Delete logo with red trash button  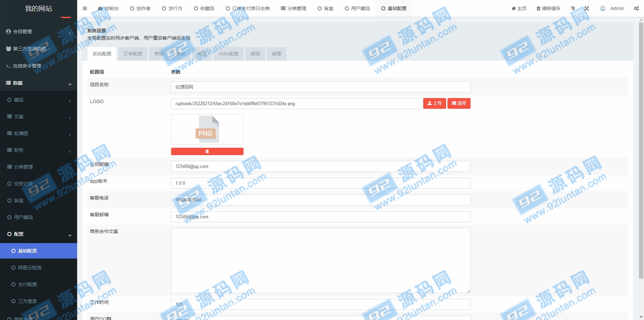coord(207,151)
